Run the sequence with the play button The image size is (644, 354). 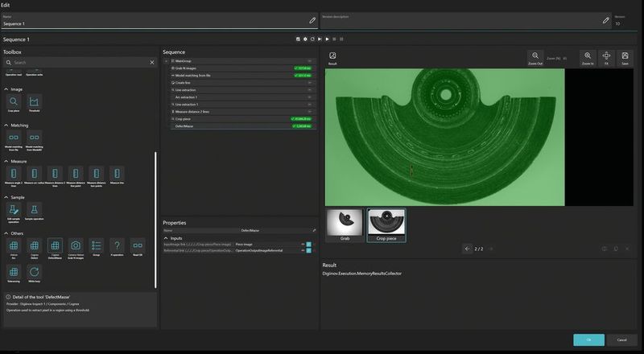(327, 39)
